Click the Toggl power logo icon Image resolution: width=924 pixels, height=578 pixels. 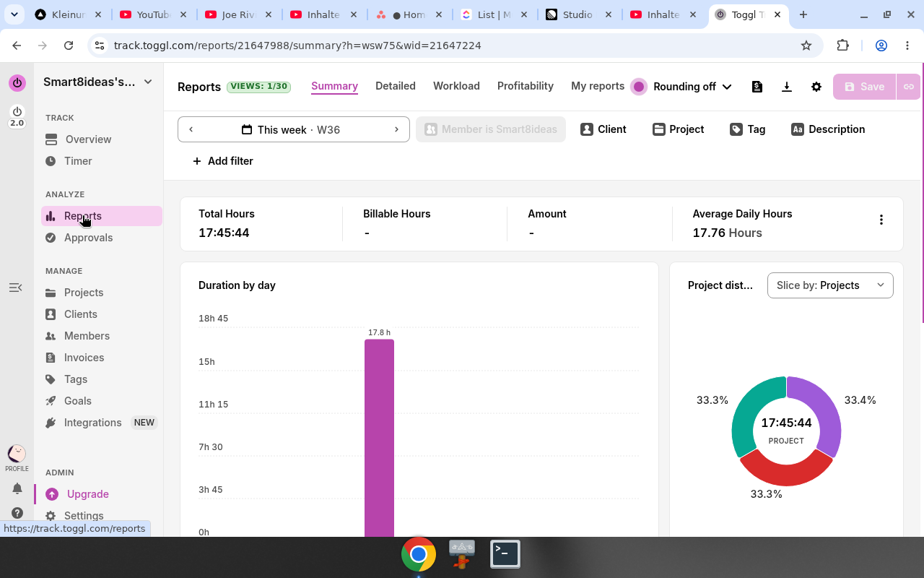tap(17, 82)
